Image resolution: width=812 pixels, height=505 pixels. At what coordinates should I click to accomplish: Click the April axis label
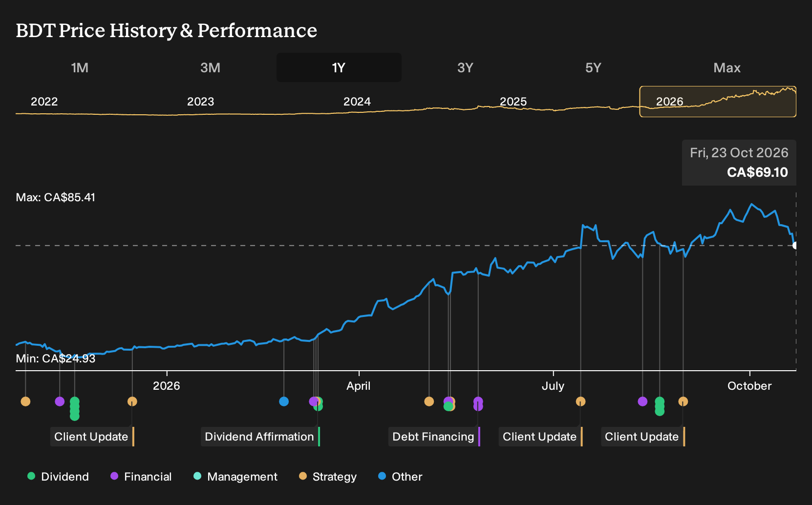(x=359, y=386)
